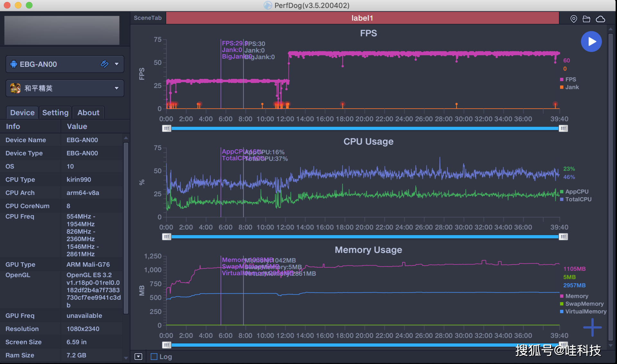Click the Android device icon
The height and width of the screenshot is (364, 617).
[x=14, y=64]
